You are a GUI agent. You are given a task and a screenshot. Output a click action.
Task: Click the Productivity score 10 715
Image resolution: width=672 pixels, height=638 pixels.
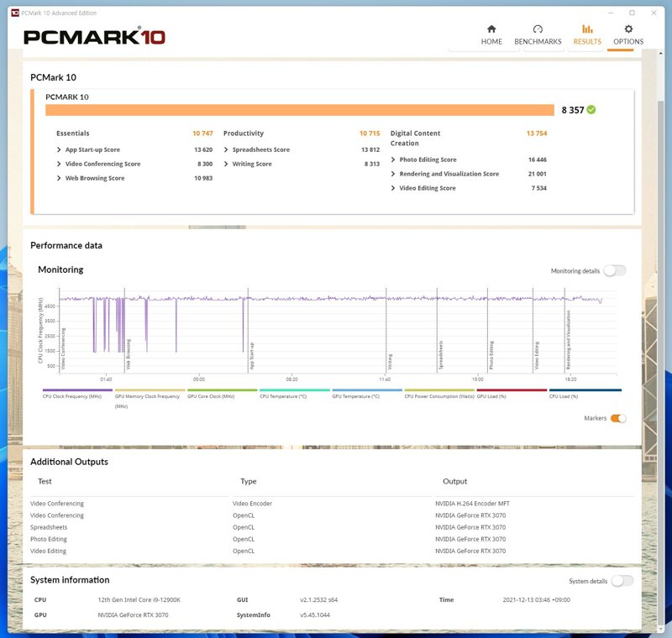click(x=370, y=133)
